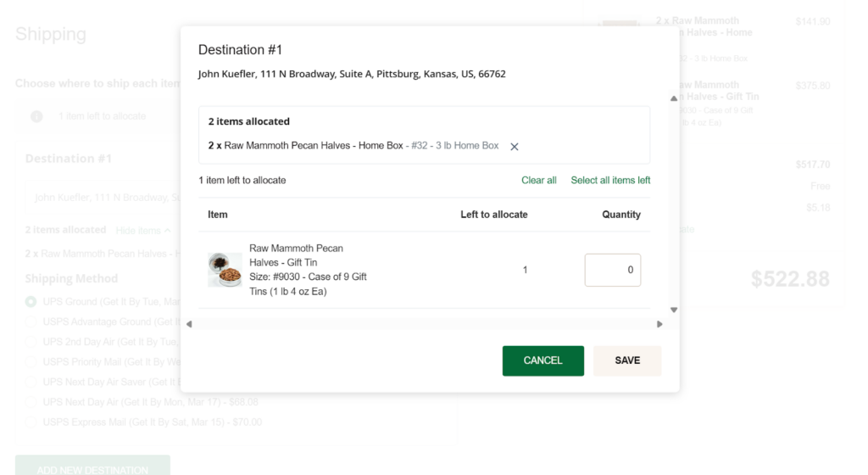Image resolution: width=868 pixels, height=475 pixels.
Task: Click Add New Destination button
Action: pos(92,466)
